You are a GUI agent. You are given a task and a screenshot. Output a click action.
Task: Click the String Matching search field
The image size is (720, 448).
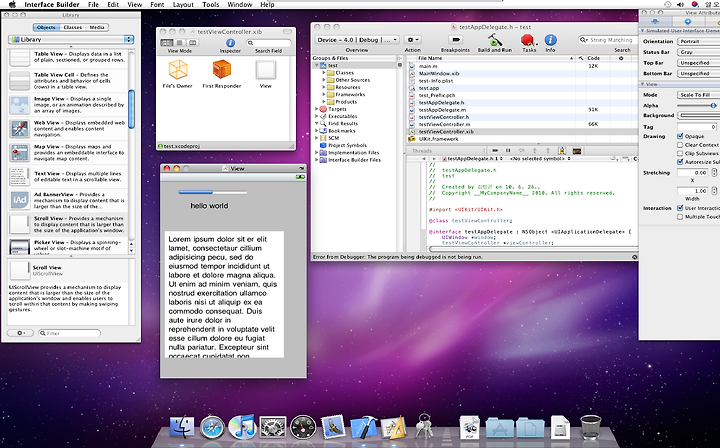click(606, 40)
